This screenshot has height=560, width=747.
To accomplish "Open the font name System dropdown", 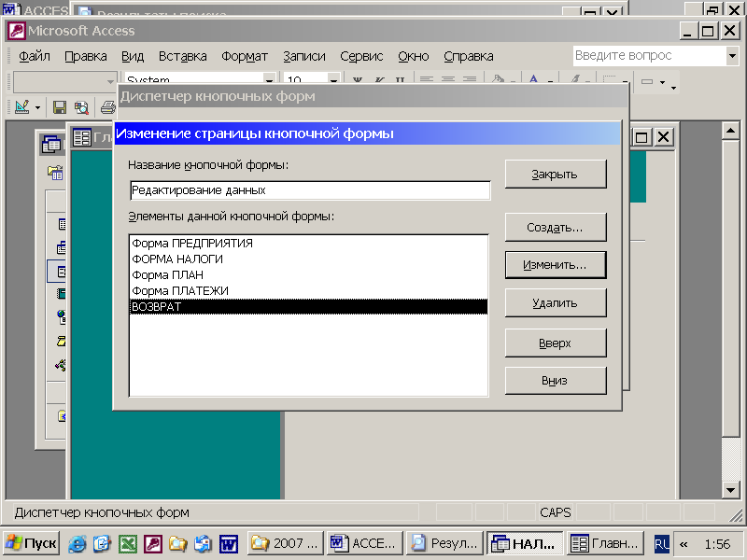I will [x=270, y=79].
